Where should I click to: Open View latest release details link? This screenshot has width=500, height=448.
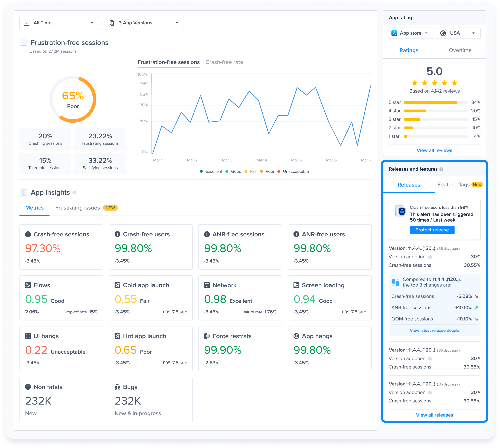(434, 330)
